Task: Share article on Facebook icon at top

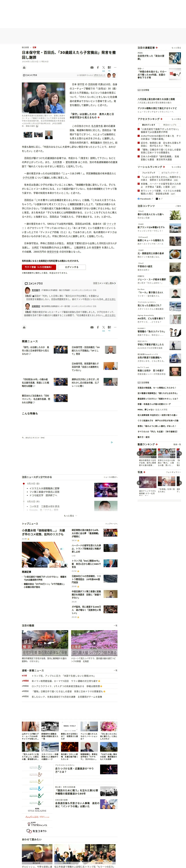Action: click(98, 68)
